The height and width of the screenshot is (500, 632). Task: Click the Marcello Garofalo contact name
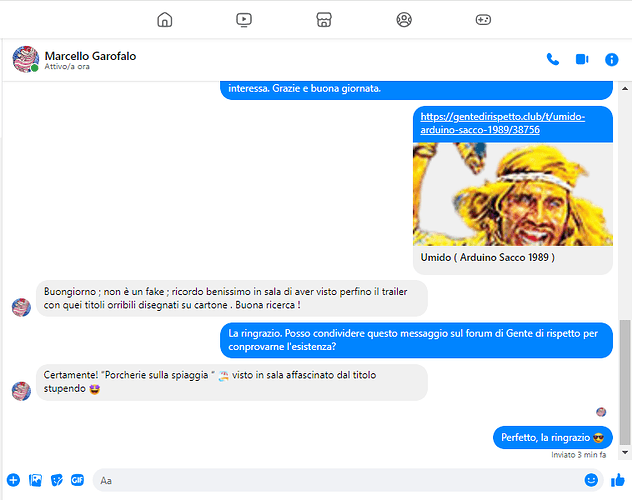point(90,56)
